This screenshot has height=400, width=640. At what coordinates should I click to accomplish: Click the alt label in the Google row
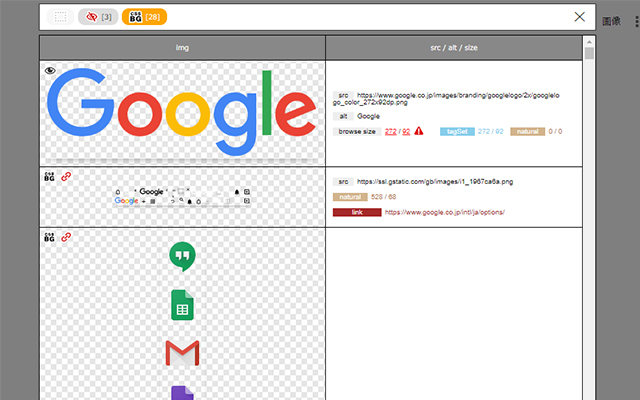(343, 116)
